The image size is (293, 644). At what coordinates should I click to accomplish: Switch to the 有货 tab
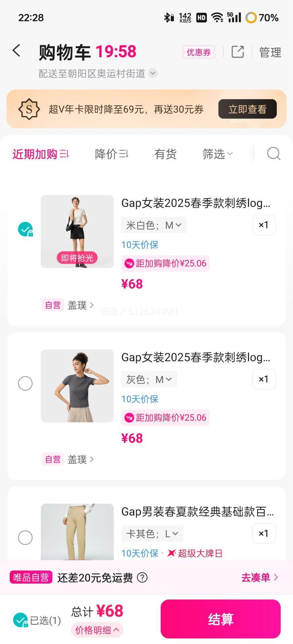point(165,154)
